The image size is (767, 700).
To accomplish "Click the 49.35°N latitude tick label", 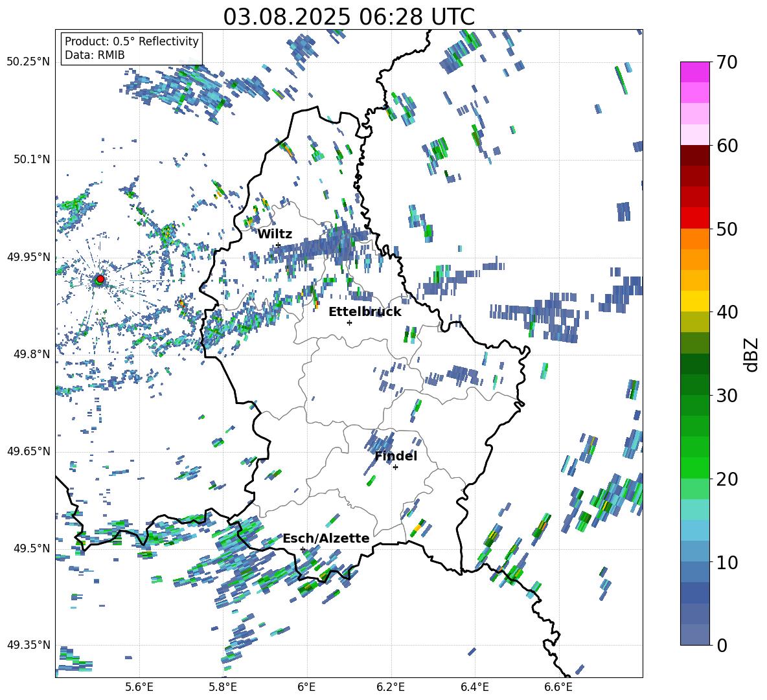I will pyautogui.click(x=29, y=645).
